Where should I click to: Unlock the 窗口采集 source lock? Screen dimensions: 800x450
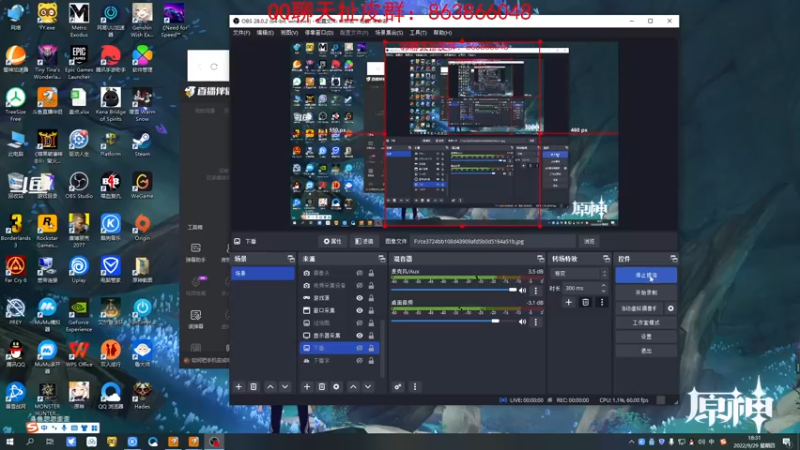click(371, 310)
